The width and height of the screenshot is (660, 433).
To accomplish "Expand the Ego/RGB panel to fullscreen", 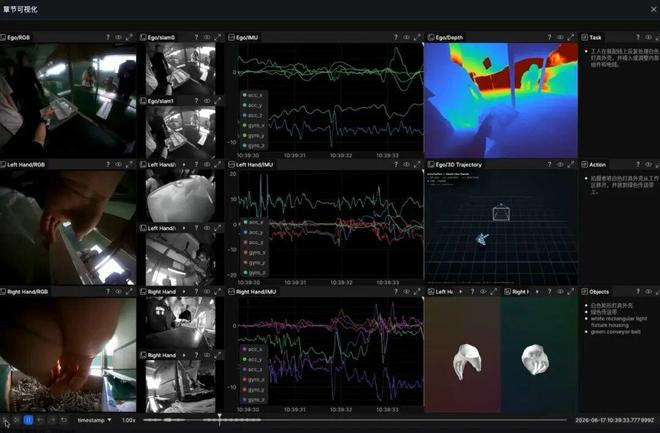I will [129, 37].
